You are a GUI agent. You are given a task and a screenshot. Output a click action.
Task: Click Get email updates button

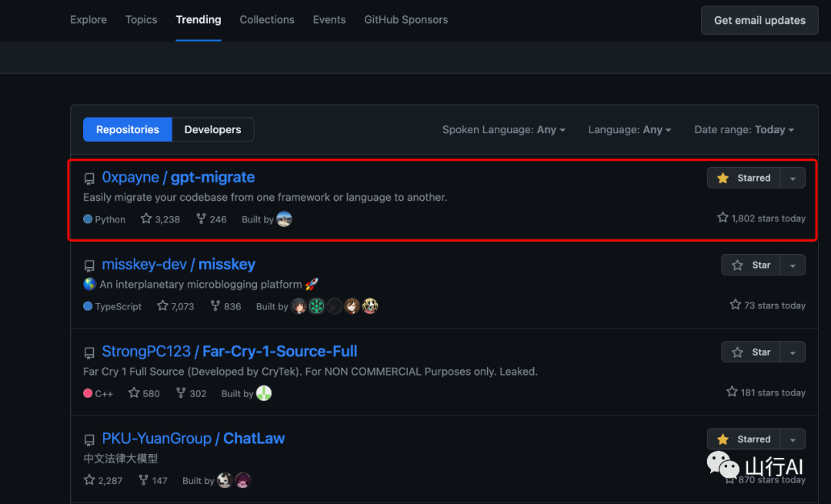coord(759,20)
